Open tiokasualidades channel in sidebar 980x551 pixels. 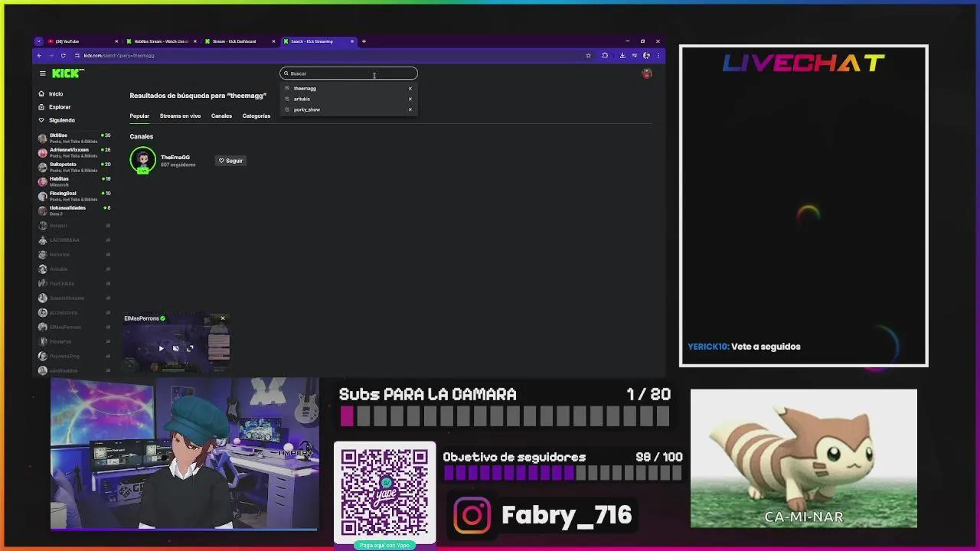pyautogui.click(x=75, y=210)
